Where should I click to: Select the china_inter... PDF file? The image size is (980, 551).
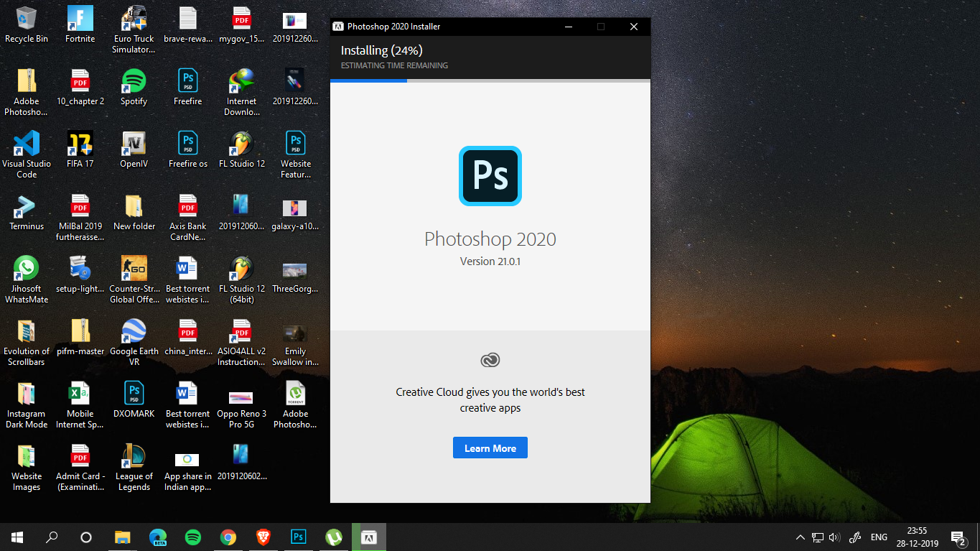pos(187,338)
